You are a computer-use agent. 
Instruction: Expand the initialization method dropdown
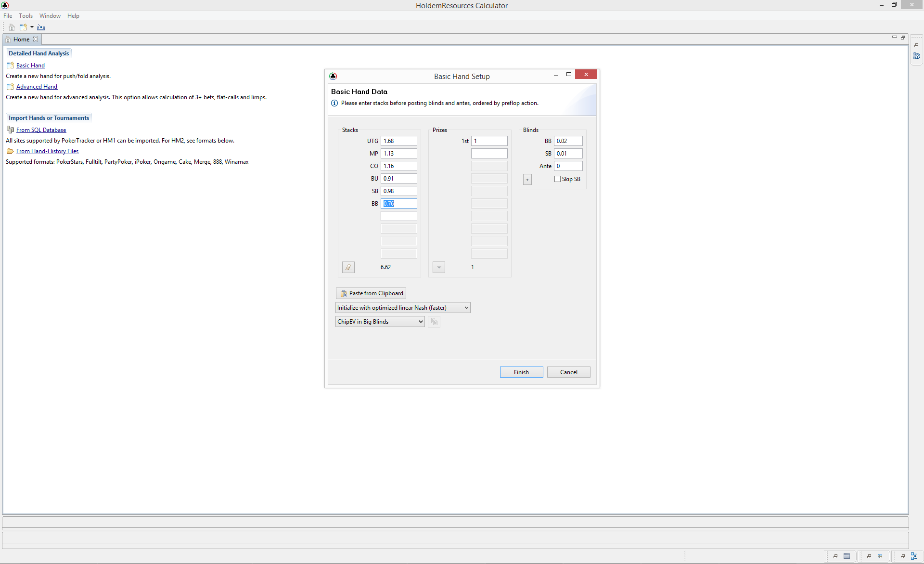(465, 307)
